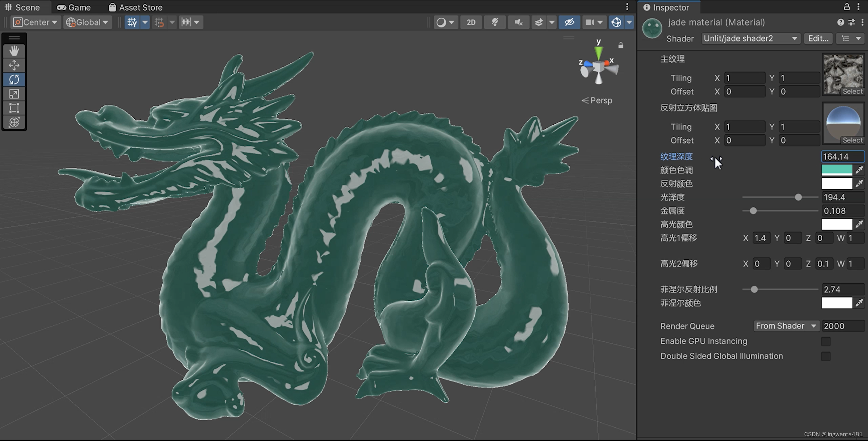Select the Hand view tool
Image resolution: width=868 pixels, height=441 pixels.
pyautogui.click(x=14, y=51)
